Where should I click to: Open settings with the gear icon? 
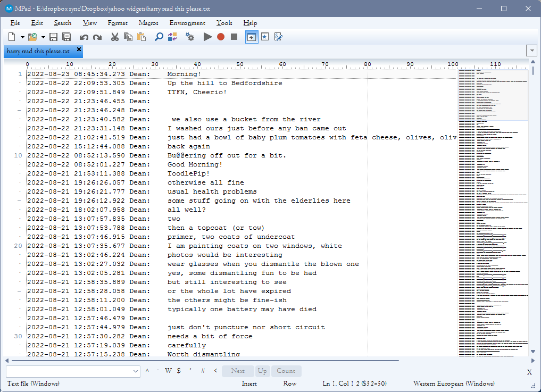point(190,37)
